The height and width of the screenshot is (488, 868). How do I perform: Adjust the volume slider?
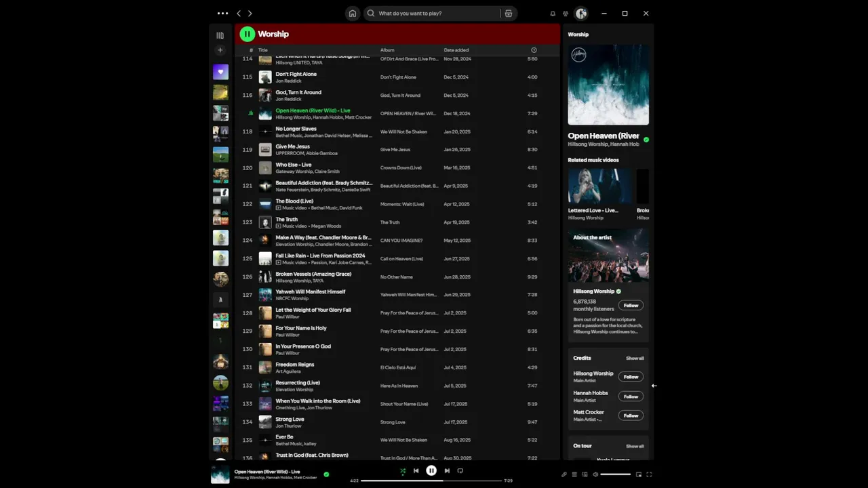tap(616, 474)
